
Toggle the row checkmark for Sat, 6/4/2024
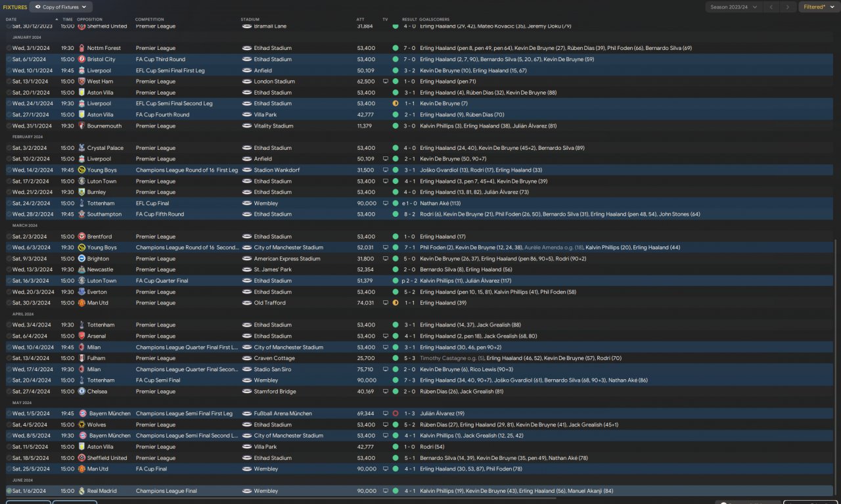click(9, 336)
